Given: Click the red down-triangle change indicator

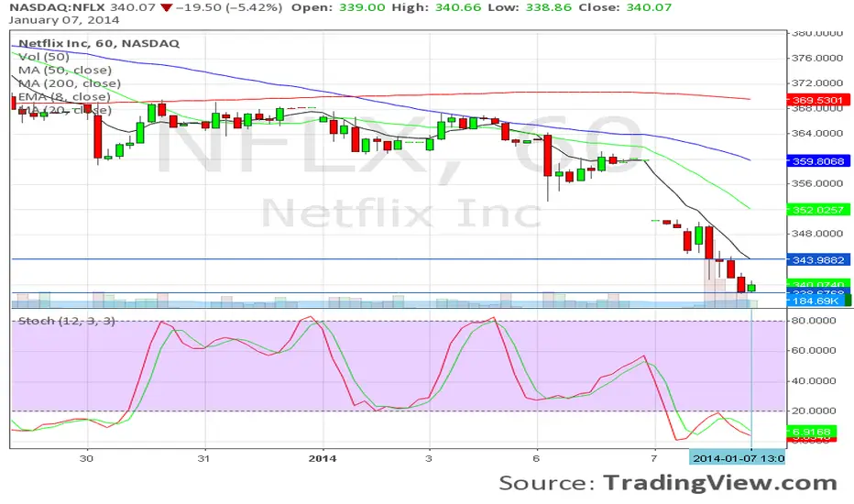Looking at the screenshot, I should pyautogui.click(x=167, y=7).
